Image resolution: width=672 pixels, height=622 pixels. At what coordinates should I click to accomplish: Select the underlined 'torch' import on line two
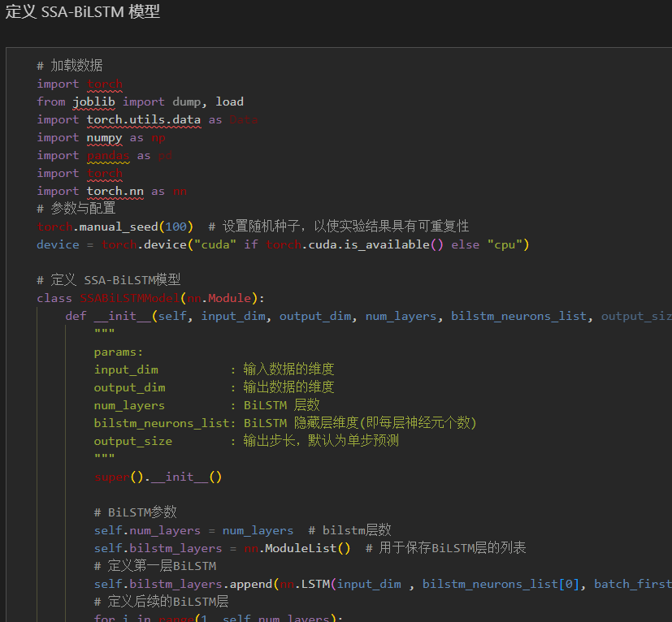(105, 84)
